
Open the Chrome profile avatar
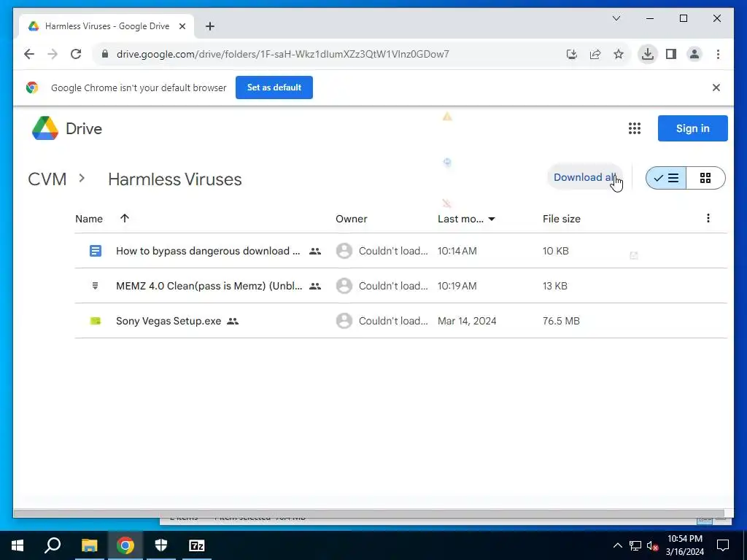click(694, 54)
